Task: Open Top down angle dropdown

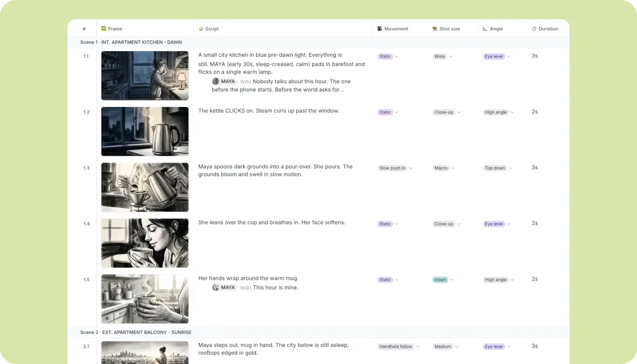Action: (x=498, y=168)
